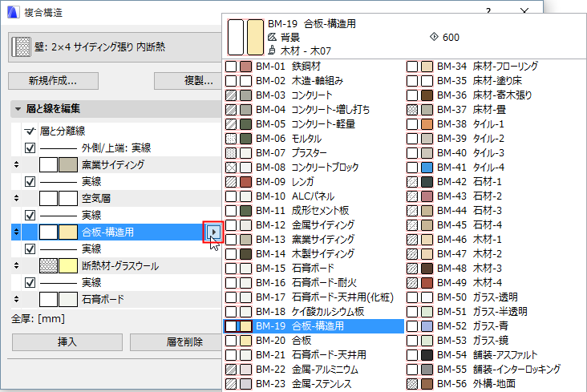Click the 挿入 button
The image size is (587, 392).
coord(67,341)
